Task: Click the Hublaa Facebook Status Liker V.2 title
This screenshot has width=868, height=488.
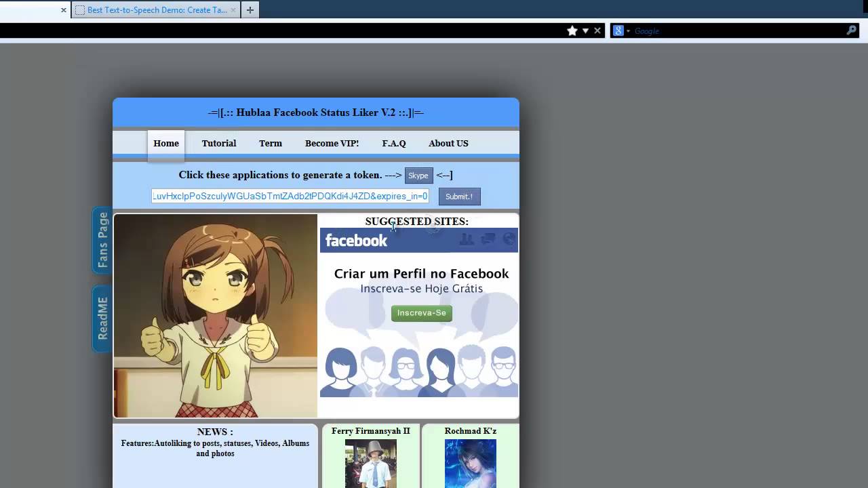Action: (316, 113)
